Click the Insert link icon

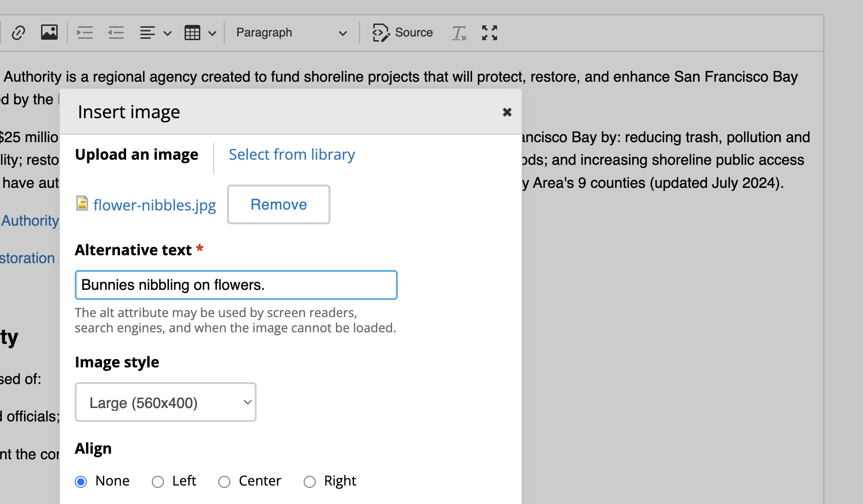click(x=19, y=32)
